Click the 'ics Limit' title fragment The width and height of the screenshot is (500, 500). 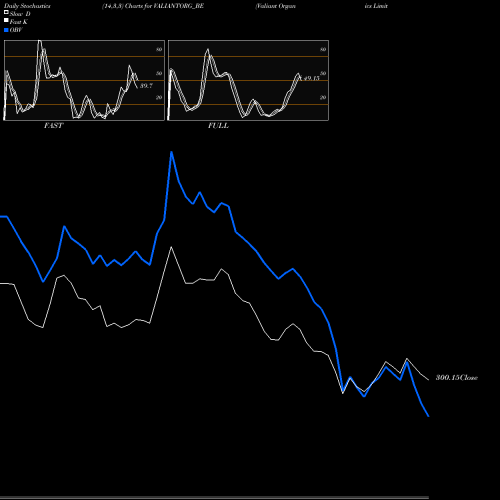(376, 6)
